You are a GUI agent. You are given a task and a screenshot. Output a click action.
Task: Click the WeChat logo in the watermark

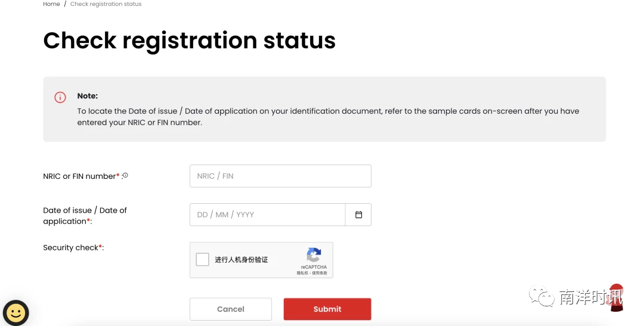(x=541, y=296)
